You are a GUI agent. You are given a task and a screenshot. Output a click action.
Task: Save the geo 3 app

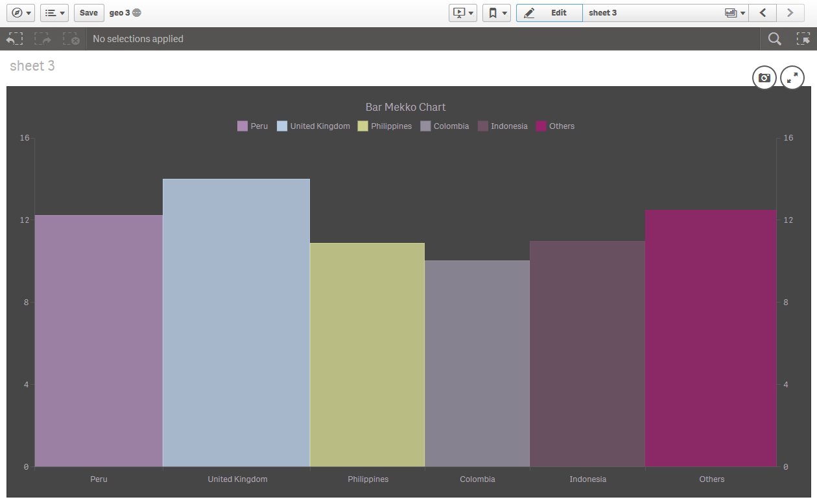(x=89, y=12)
